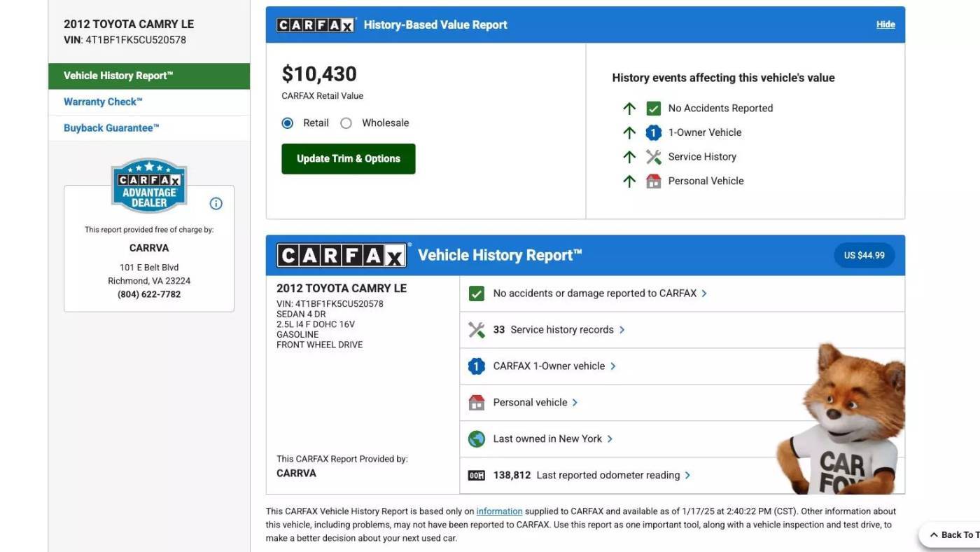
Task: Click the GASOLINE fuel type text
Action: (x=297, y=335)
